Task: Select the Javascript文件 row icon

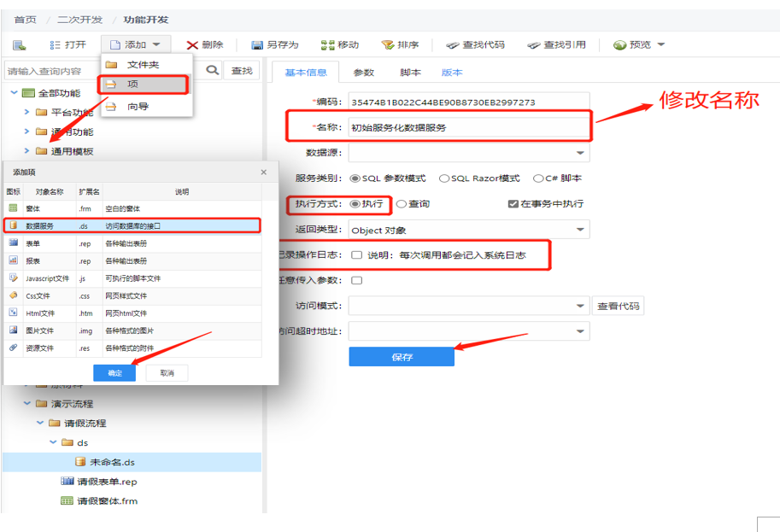Action: tap(14, 278)
